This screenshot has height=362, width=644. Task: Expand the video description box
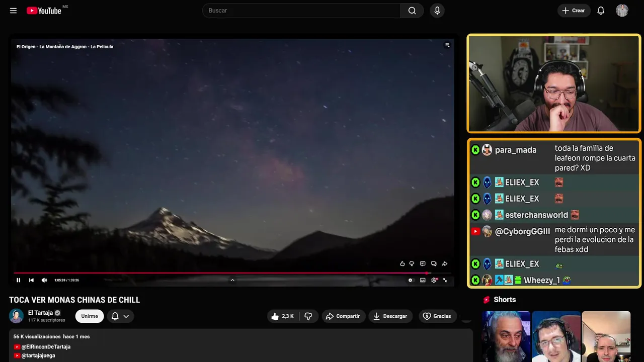tap(241, 345)
